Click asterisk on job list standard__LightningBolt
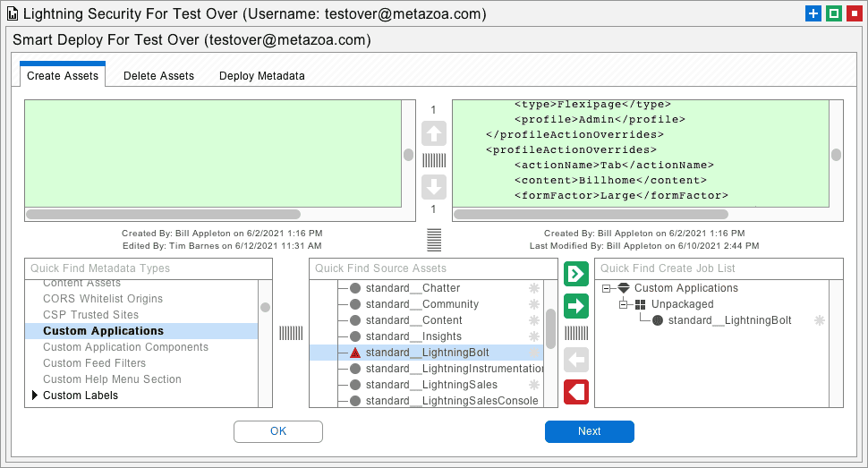Screen dimensions: 868x468 click(x=820, y=320)
